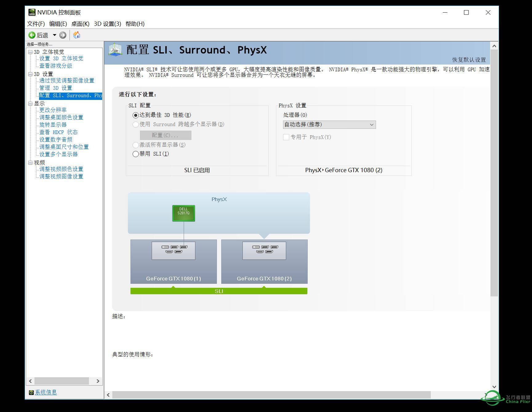Click 恢复默认设置 link
Image resolution: width=532 pixels, height=412 pixels.
(469, 60)
